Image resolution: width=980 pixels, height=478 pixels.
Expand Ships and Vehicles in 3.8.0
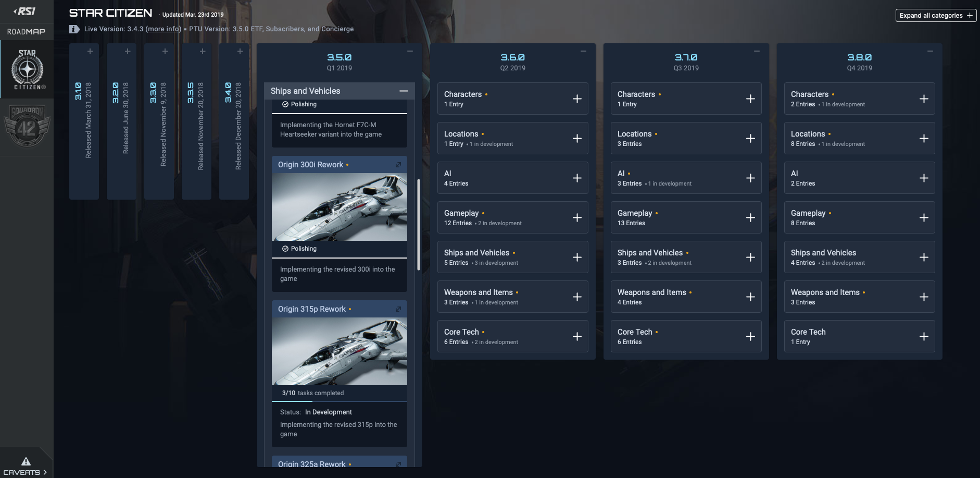[924, 258]
